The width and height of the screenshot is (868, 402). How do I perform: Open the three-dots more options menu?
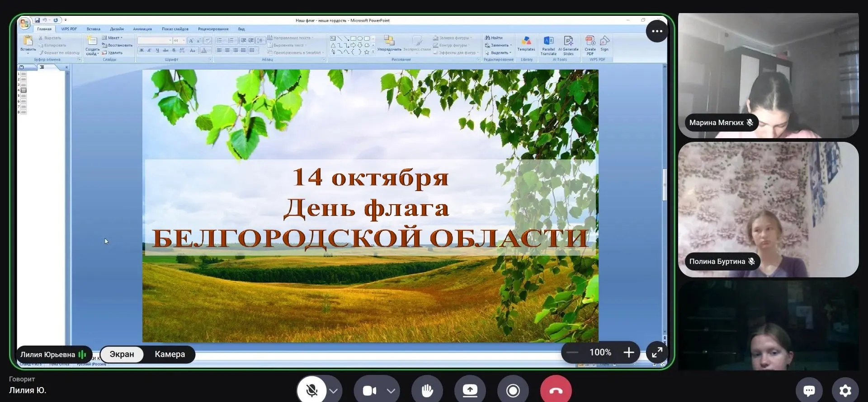point(657,31)
